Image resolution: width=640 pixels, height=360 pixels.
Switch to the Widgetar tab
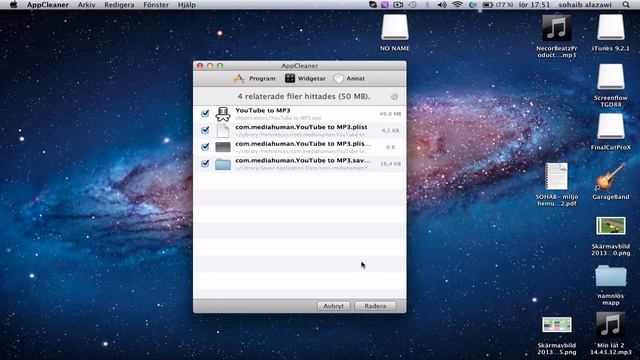[x=305, y=78]
